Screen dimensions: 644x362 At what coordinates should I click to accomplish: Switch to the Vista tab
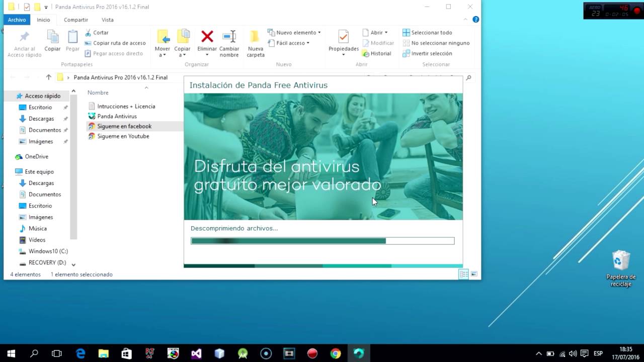tap(108, 20)
